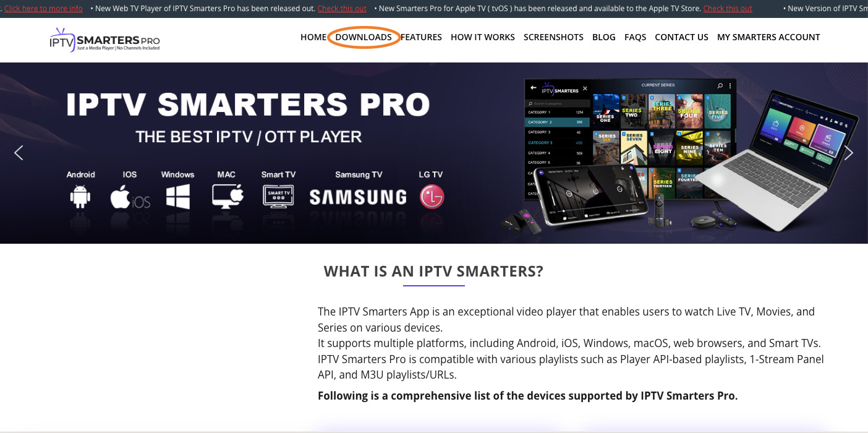Open the HOME menu item
This screenshot has width=868, height=433.
[313, 37]
